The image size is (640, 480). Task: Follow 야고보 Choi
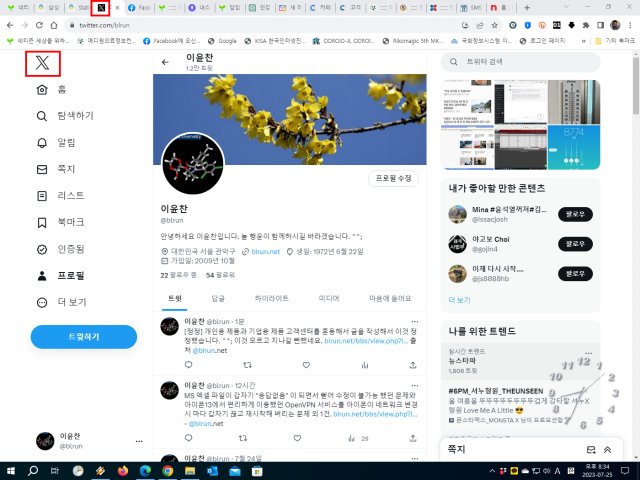click(575, 244)
